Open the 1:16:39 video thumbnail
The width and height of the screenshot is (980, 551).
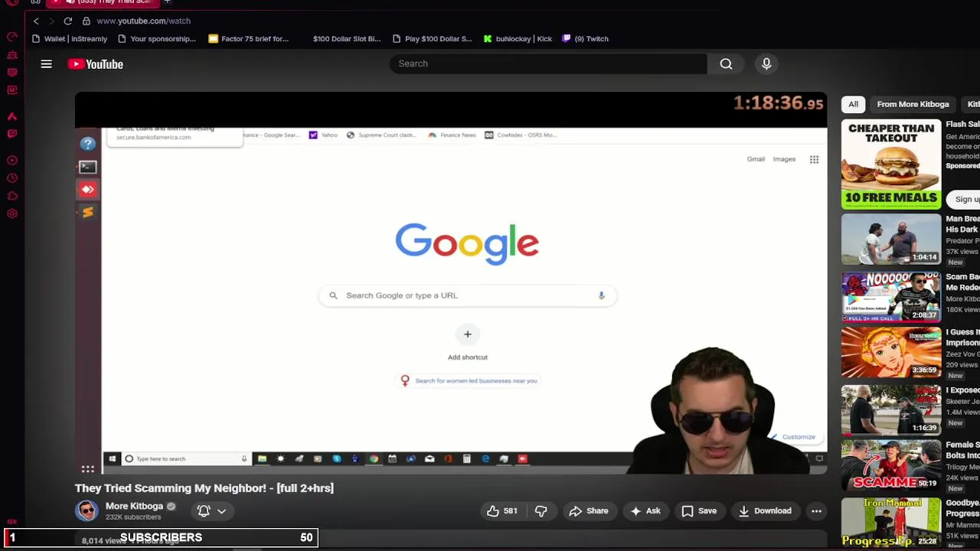pos(891,409)
